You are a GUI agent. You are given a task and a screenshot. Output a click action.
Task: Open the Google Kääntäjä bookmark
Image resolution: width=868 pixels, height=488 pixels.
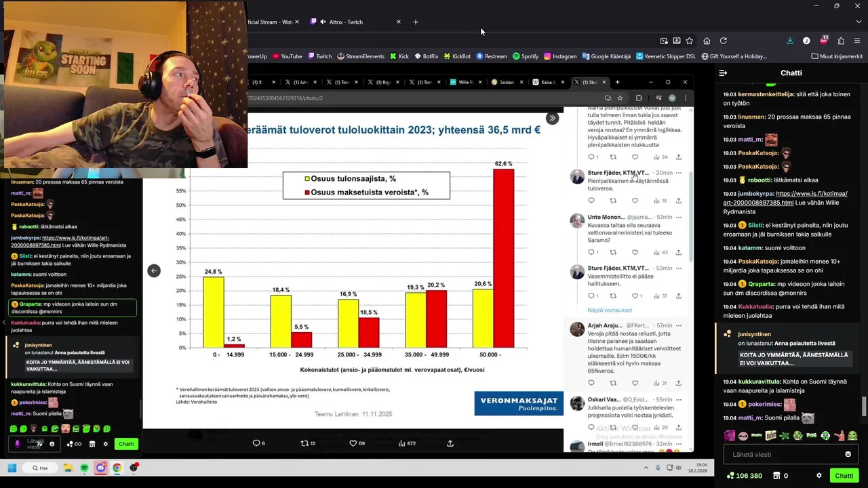click(x=606, y=56)
